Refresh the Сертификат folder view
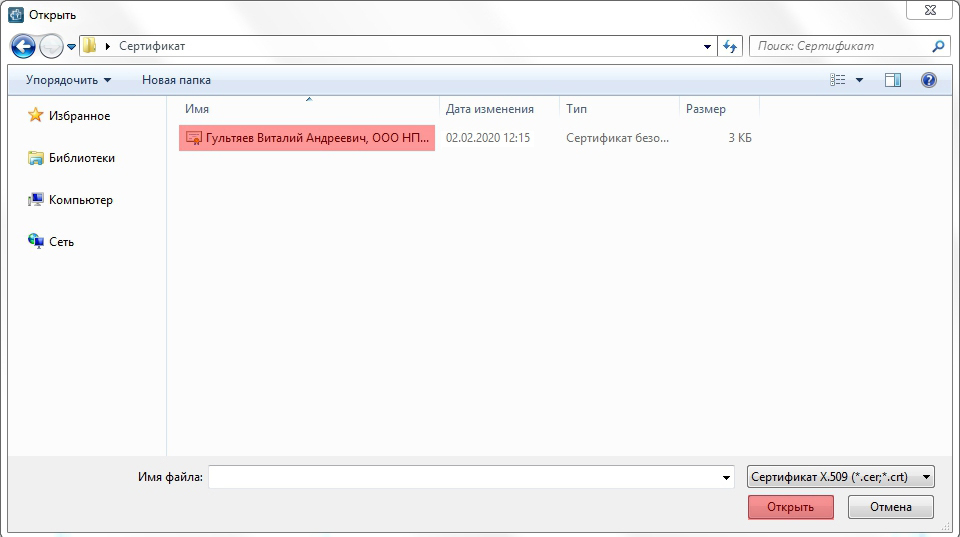Image resolution: width=960 pixels, height=537 pixels. click(730, 47)
